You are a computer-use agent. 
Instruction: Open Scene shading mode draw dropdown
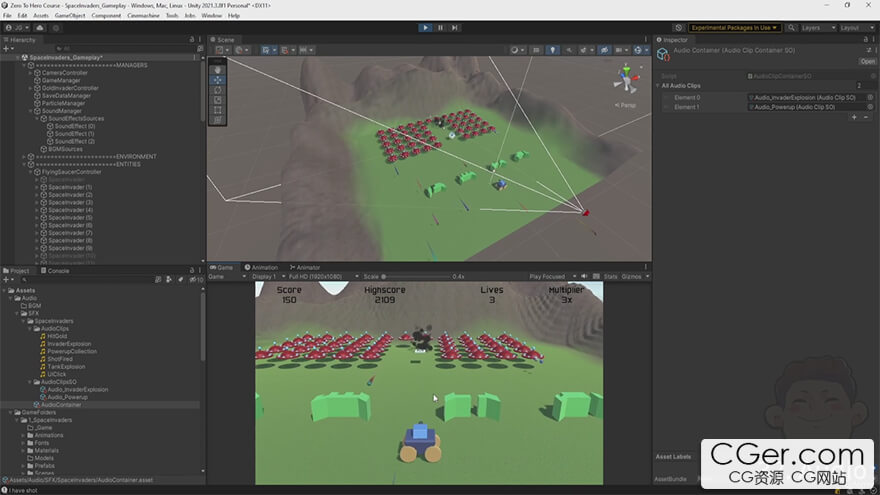[517, 50]
